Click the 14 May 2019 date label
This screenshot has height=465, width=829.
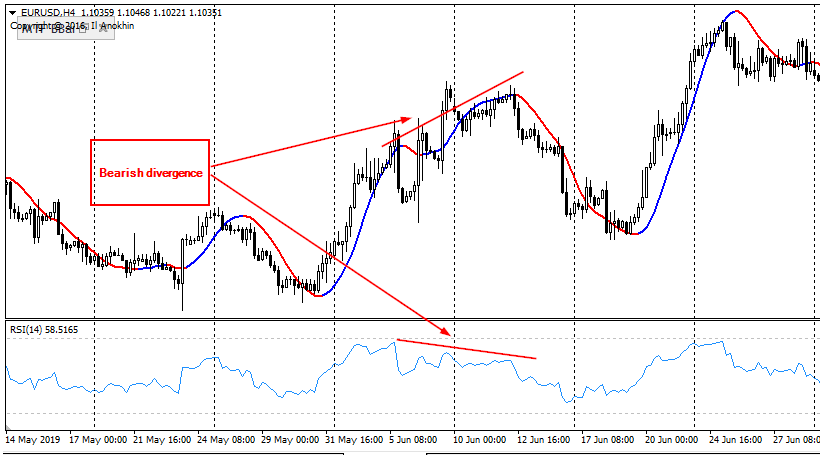(34, 438)
